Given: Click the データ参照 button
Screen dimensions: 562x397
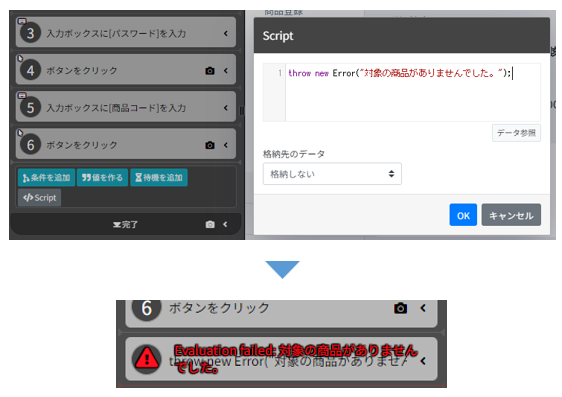Looking at the screenshot, I should [x=516, y=133].
